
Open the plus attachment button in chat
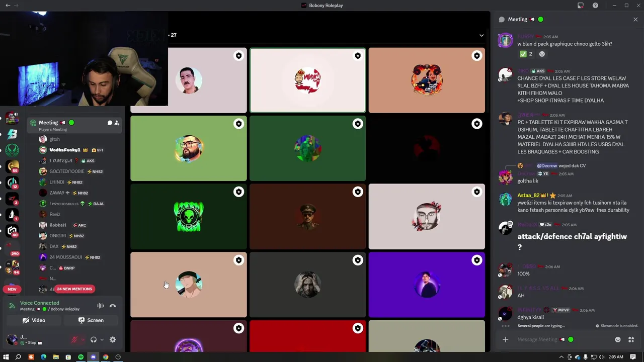coord(505,339)
